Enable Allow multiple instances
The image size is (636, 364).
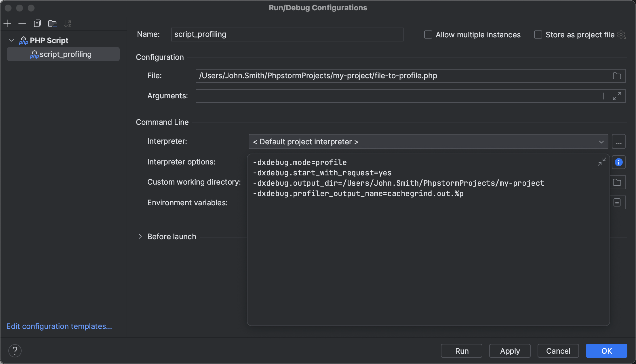coord(428,35)
